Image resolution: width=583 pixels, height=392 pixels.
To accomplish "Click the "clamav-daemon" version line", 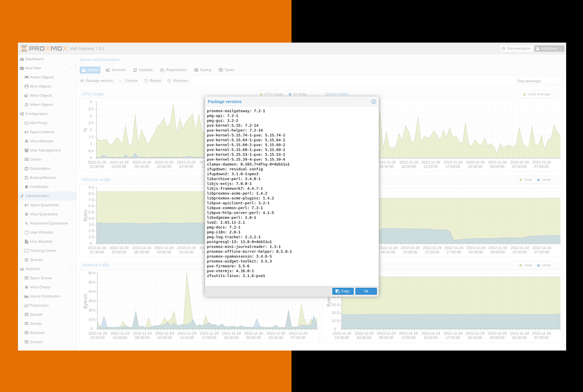I will 248,164.
